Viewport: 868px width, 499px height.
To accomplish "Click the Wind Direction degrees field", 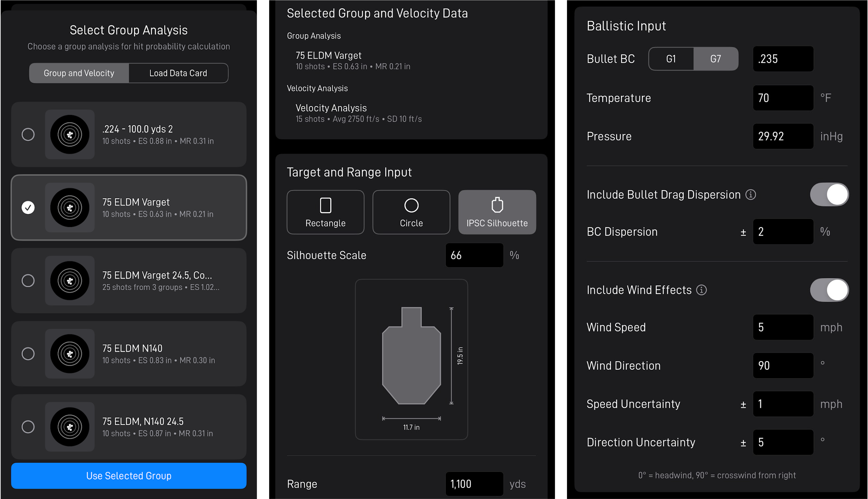I will click(x=783, y=365).
